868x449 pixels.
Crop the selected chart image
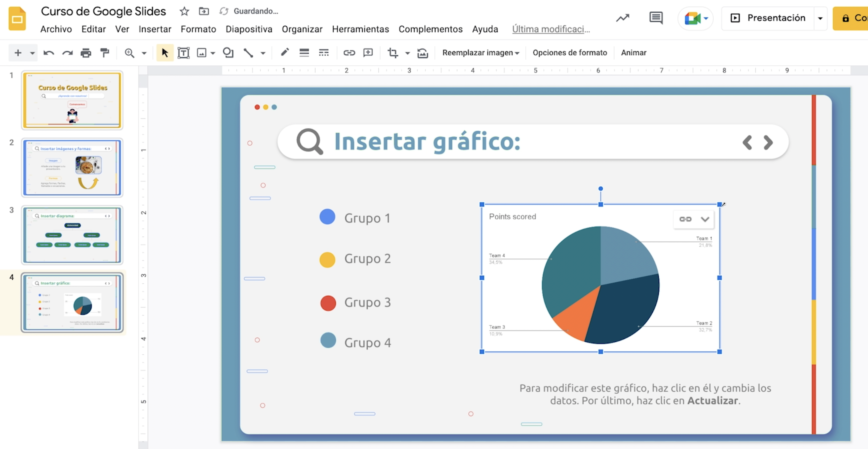click(393, 53)
